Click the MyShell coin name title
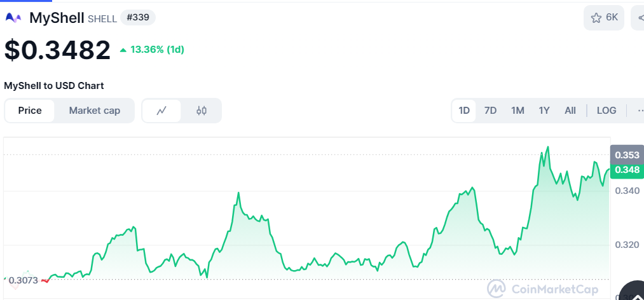 coord(57,18)
